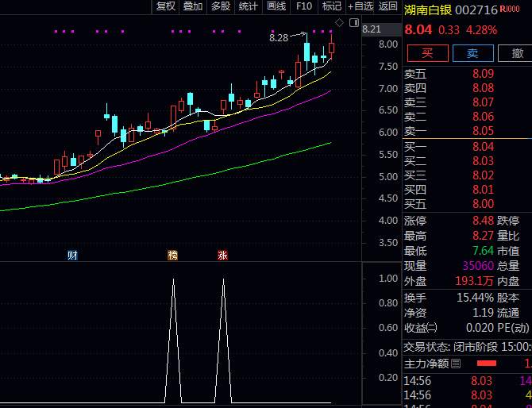Add stock to watchlist with +自选
The width and height of the screenshot is (532, 408).
tap(360, 6)
